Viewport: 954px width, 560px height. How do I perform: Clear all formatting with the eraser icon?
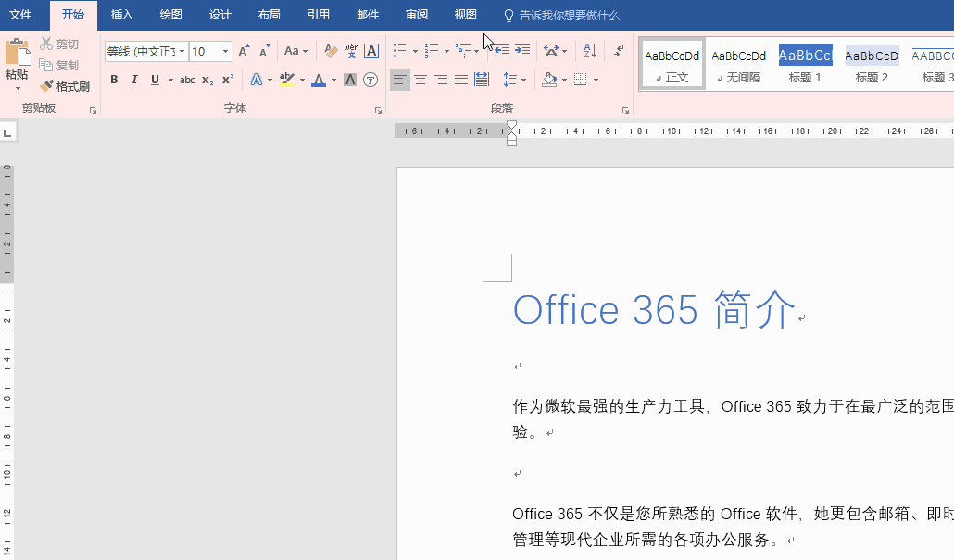pos(331,51)
